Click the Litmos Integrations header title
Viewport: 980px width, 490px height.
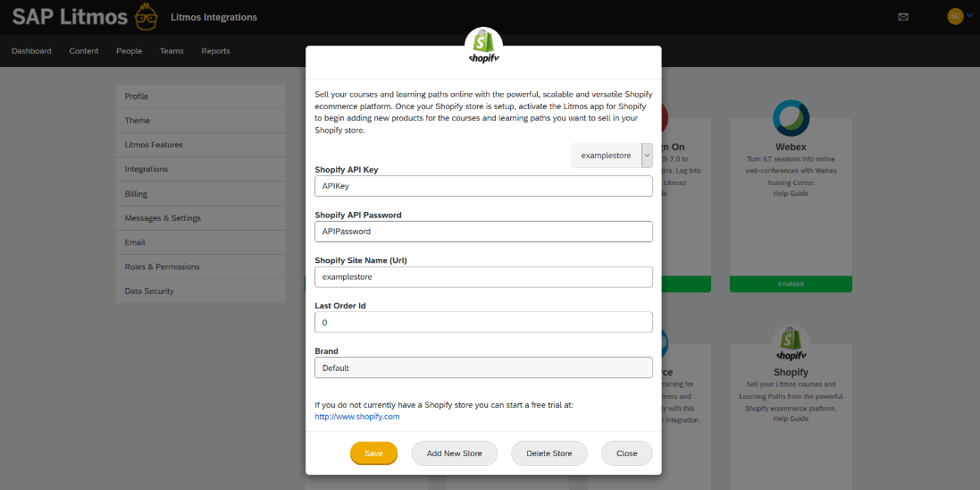[x=214, y=17]
